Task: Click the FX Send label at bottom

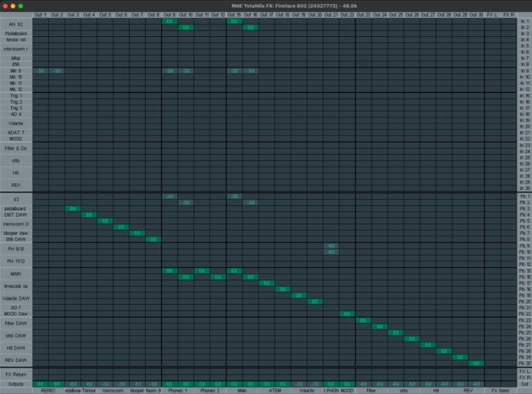Action: (x=500, y=391)
